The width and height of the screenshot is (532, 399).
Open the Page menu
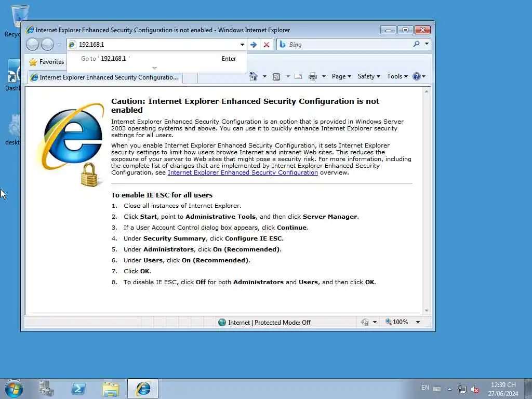tap(341, 76)
